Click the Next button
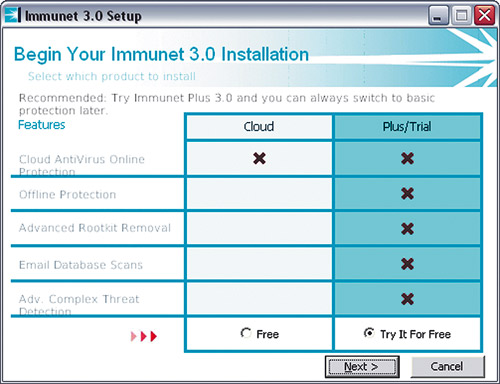 point(362,367)
